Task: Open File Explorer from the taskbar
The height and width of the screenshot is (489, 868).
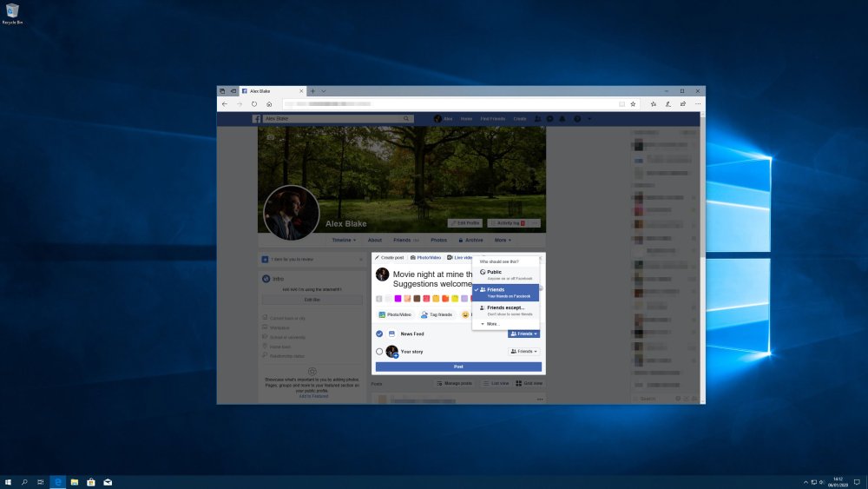Action: click(x=74, y=482)
